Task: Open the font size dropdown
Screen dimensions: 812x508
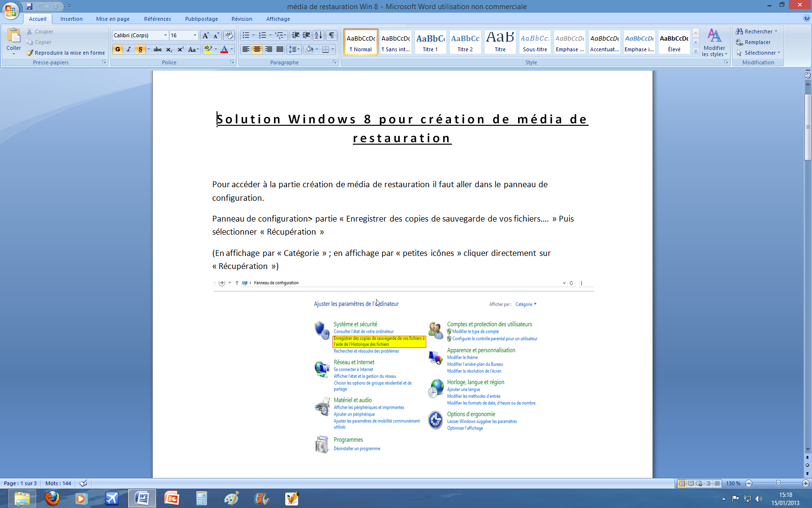Action: tap(195, 35)
